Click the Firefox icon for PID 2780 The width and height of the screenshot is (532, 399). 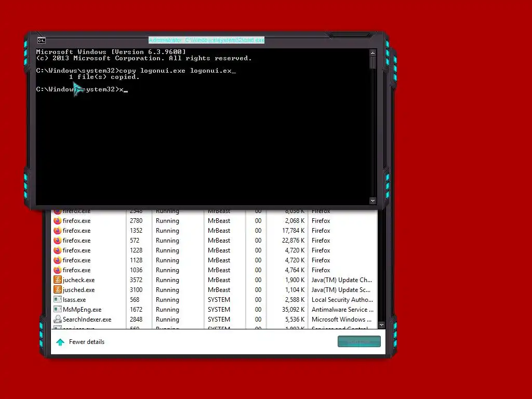coord(57,220)
